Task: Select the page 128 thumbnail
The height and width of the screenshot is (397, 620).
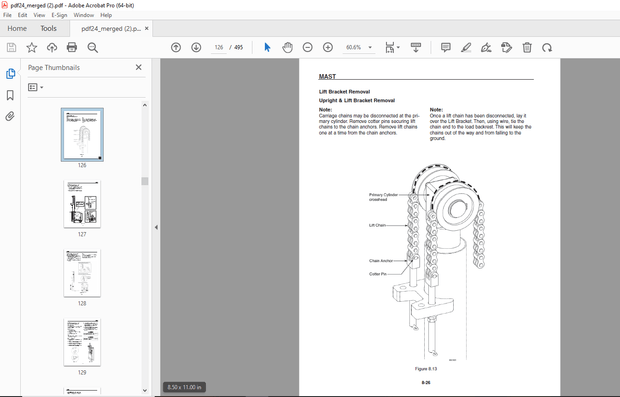Action: 82,273
